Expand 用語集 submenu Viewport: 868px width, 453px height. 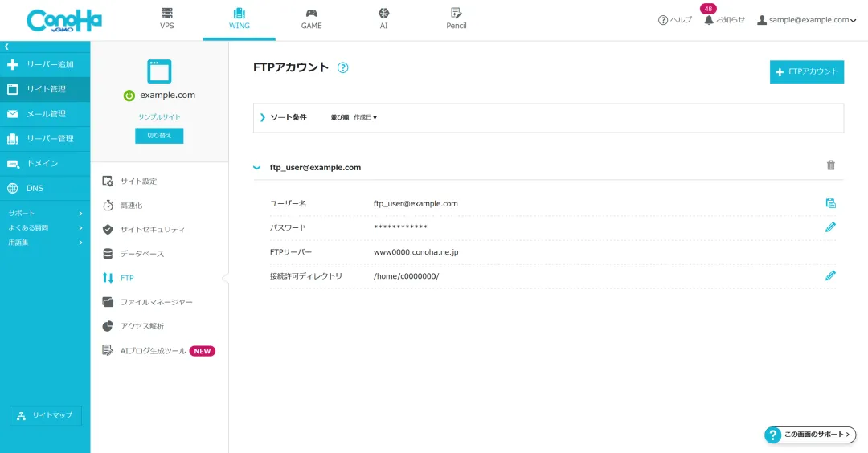coord(45,243)
